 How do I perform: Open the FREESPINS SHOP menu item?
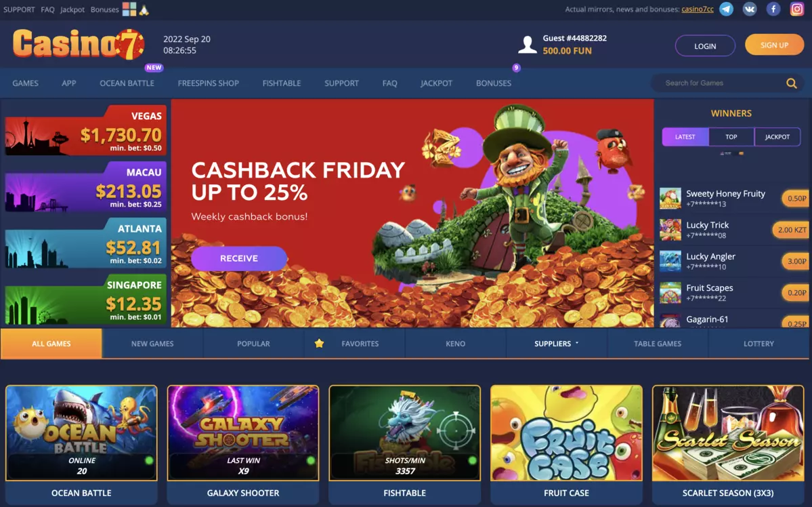point(208,83)
